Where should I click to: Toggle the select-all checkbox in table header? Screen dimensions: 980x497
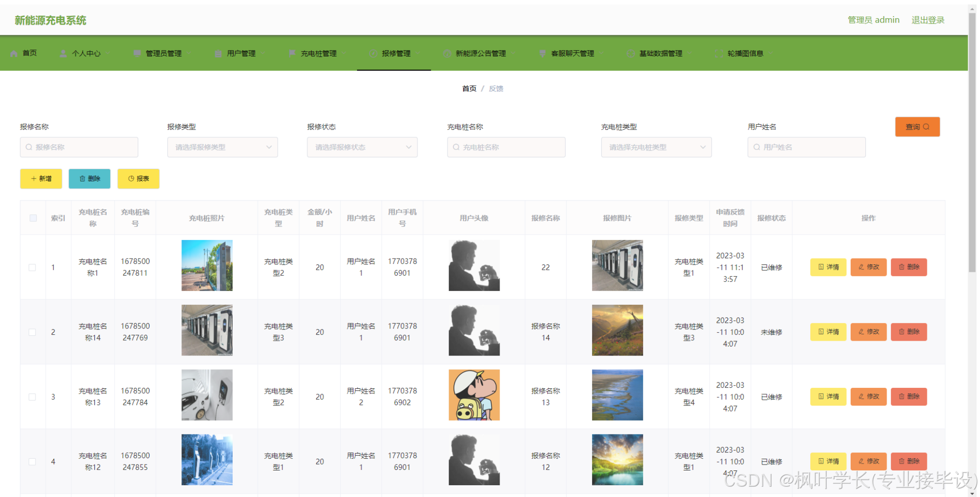tap(33, 218)
